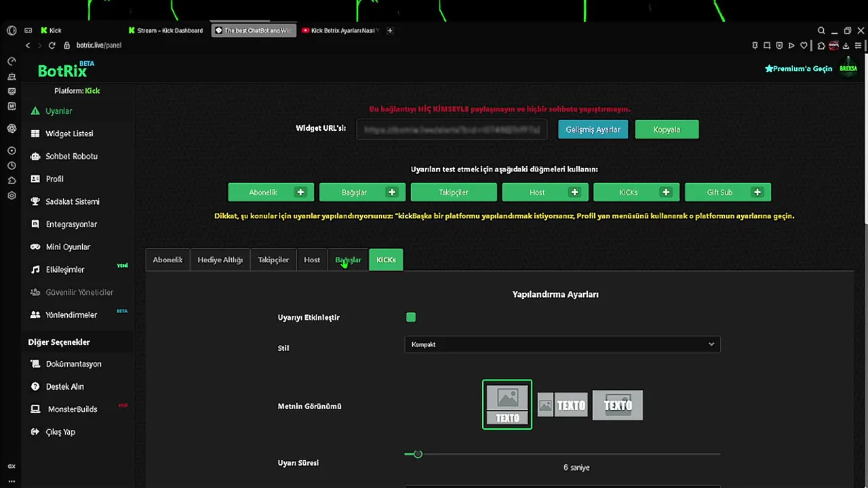The image size is (868, 488).
Task: Go back with the browser back arrow
Action: (x=28, y=45)
